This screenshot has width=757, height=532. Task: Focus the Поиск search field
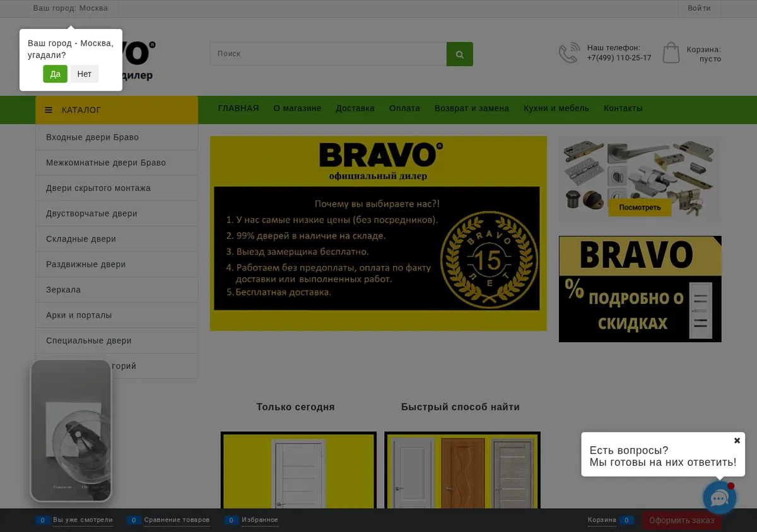pyautogui.click(x=328, y=54)
